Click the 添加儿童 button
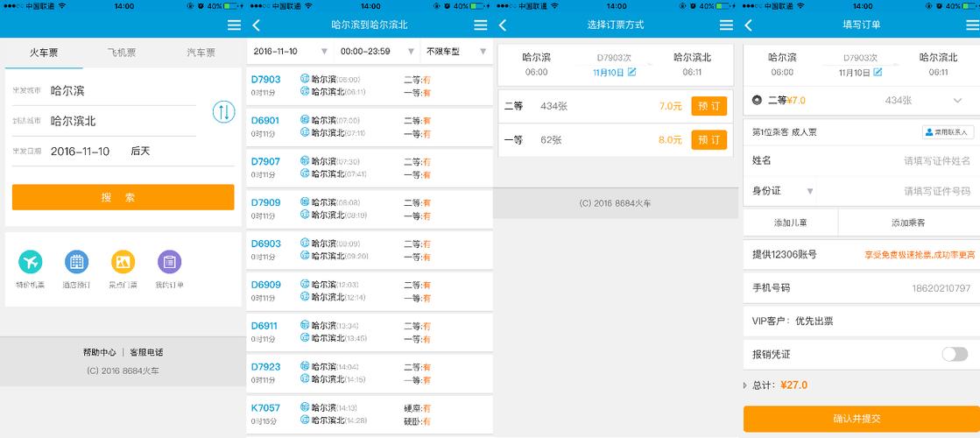Viewport: 980px width, 438px height. 790,223
